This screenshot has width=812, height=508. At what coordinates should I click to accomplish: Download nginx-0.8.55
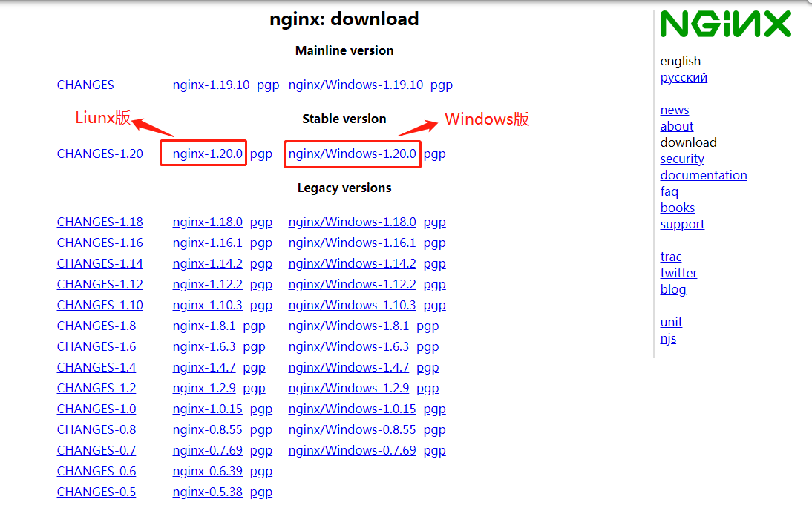pyautogui.click(x=207, y=429)
